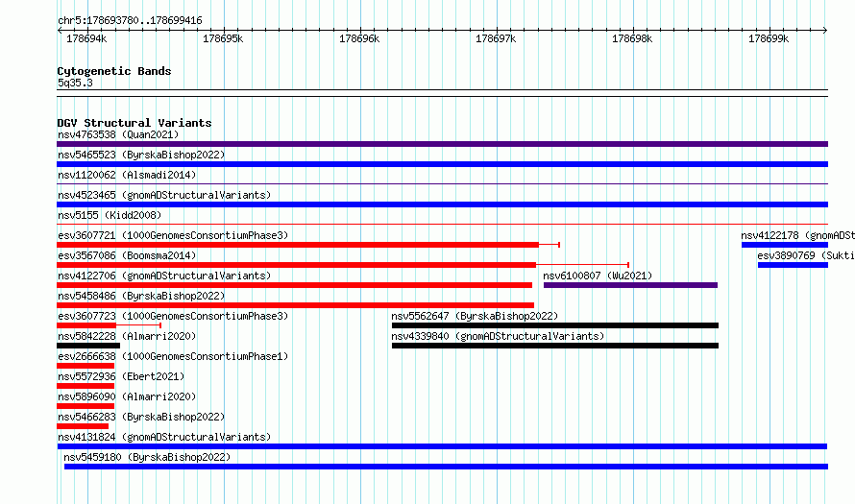Select the nsv6100807 purple bar
The width and height of the screenshot is (855, 504).
click(x=630, y=285)
